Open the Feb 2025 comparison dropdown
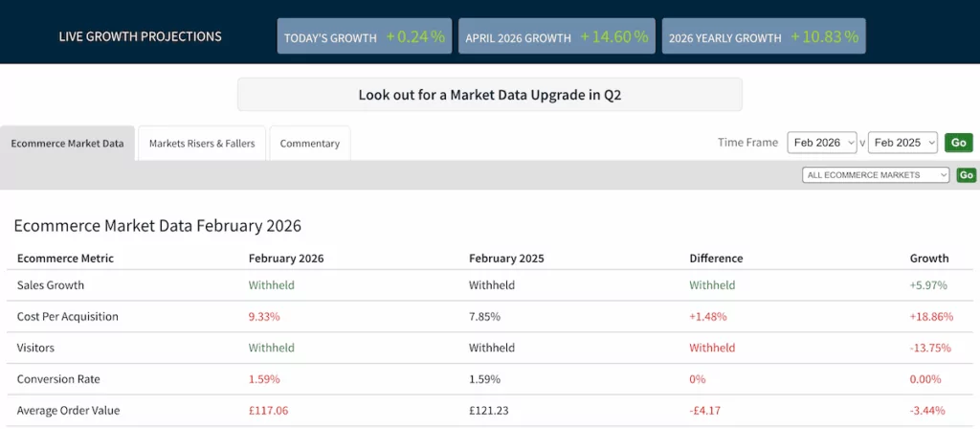The width and height of the screenshot is (980, 429). (903, 143)
